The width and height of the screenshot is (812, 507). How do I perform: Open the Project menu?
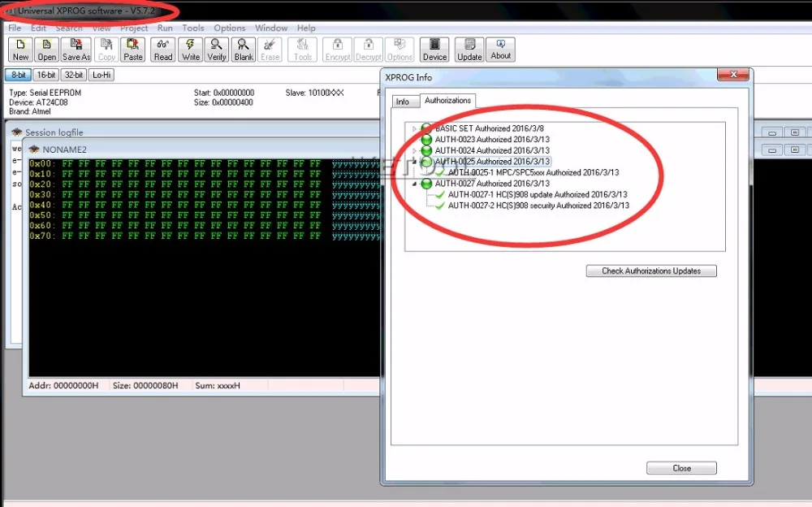click(134, 28)
